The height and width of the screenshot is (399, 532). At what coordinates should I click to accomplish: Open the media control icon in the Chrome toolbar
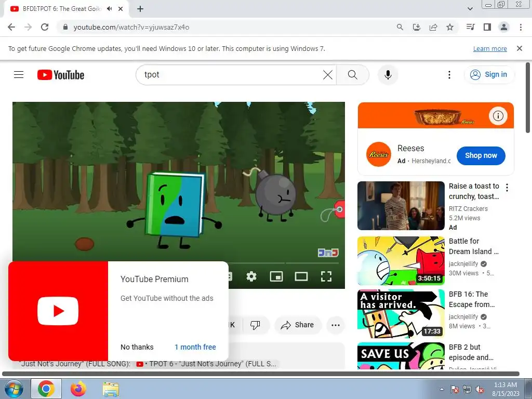click(470, 27)
